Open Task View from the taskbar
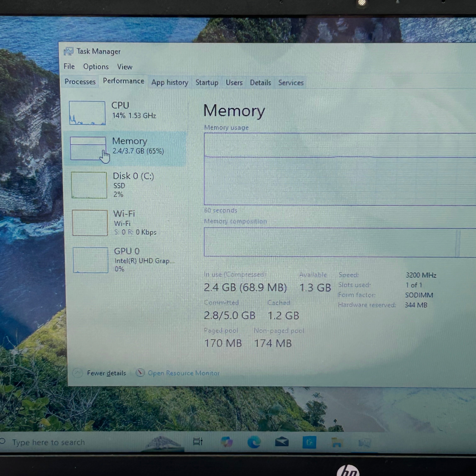476x476 pixels. (x=198, y=442)
